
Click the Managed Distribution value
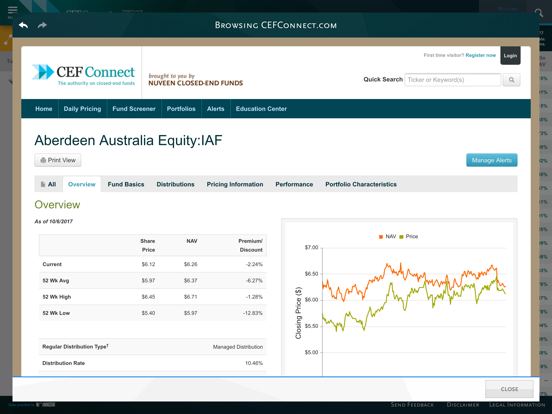238,347
